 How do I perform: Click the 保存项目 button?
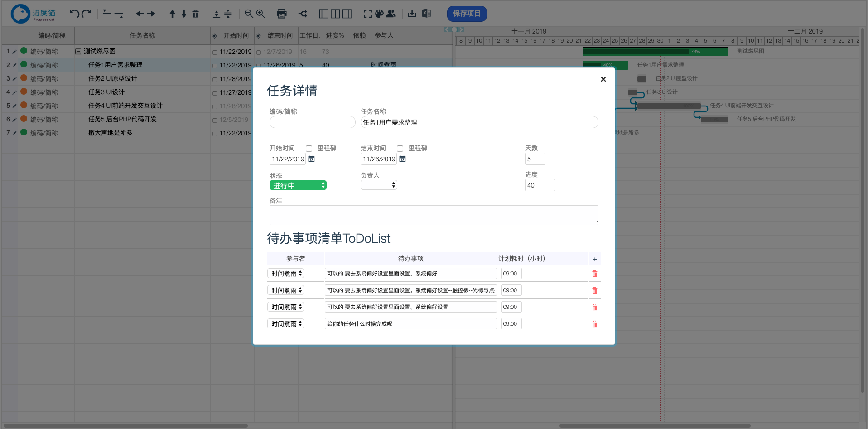click(x=467, y=14)
